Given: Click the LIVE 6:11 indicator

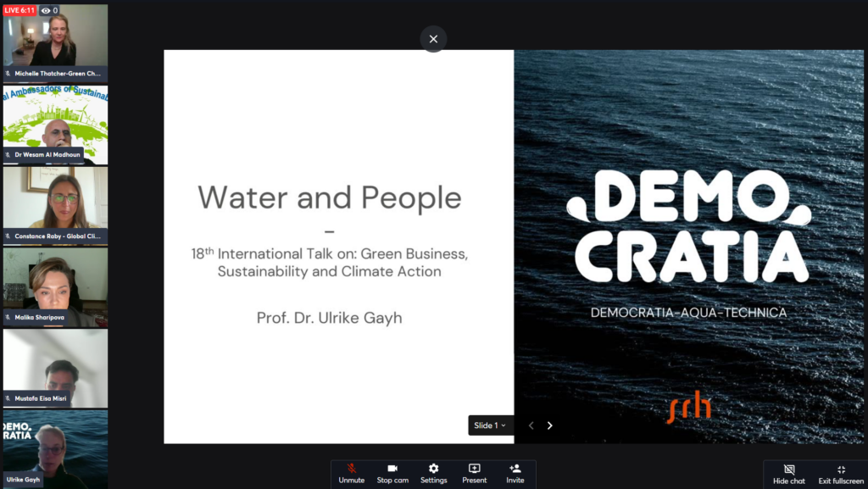Looking at the screenshot, I should point(20,10).
